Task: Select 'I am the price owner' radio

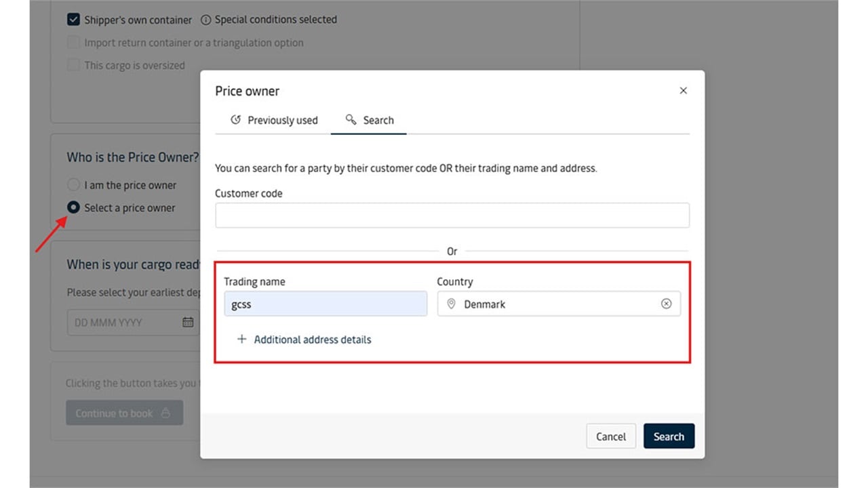Action: (73, 185)
